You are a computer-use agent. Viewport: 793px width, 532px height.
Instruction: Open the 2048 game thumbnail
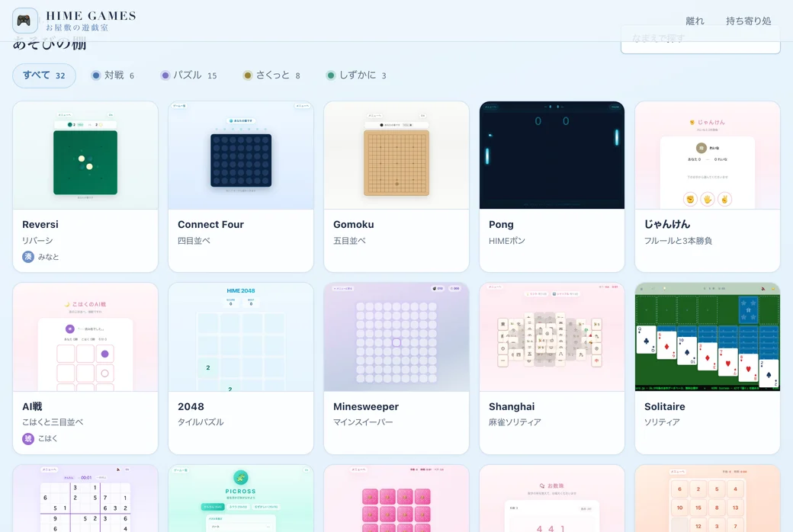241,338
